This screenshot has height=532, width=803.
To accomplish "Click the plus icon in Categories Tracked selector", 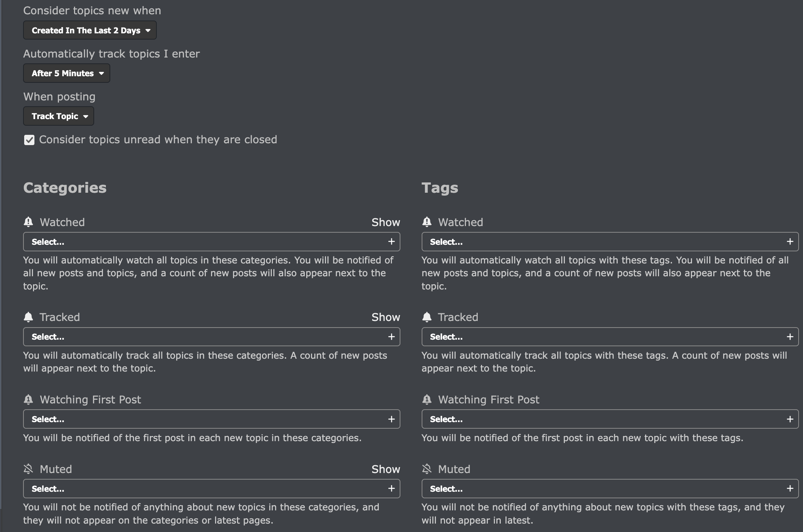I will tap(391, 337).
